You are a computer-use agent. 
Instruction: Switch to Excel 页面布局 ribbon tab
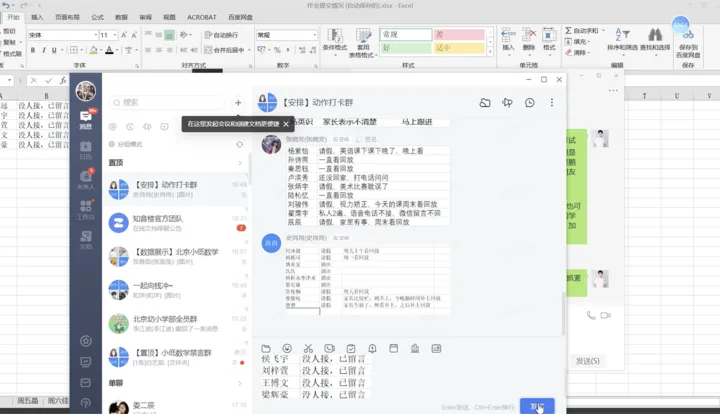click(67, 17)
